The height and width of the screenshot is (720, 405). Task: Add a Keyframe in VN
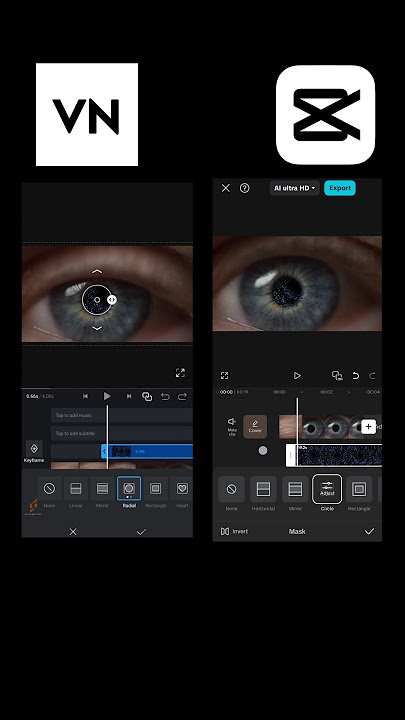pyautogui.click(x=34, y=452)
